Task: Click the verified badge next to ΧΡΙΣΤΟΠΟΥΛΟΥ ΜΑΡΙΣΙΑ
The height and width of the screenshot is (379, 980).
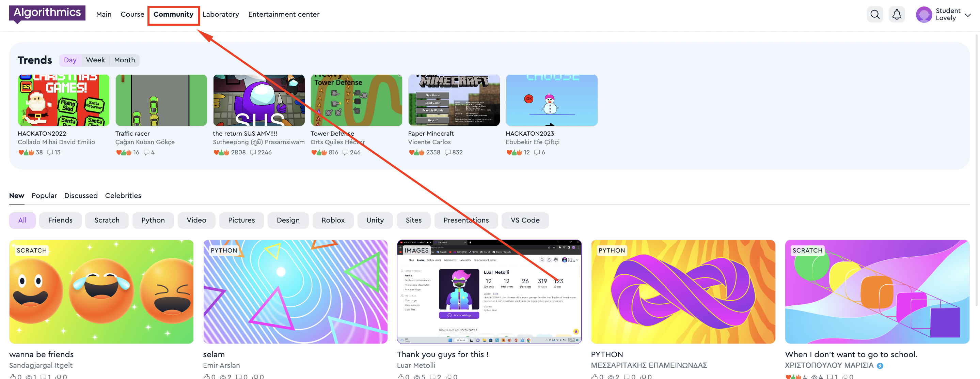Action: pyautogui.click(x=880, y=366)
